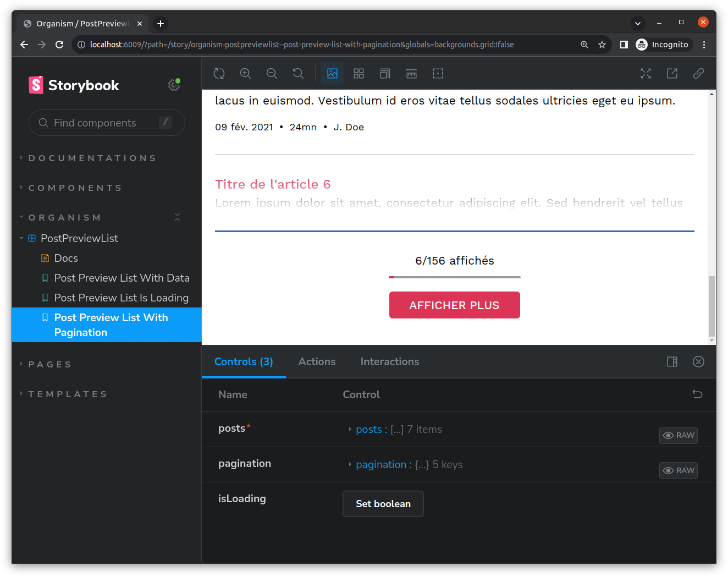
Task: Reset the canvas zoom level
Action: click(298, 73)
